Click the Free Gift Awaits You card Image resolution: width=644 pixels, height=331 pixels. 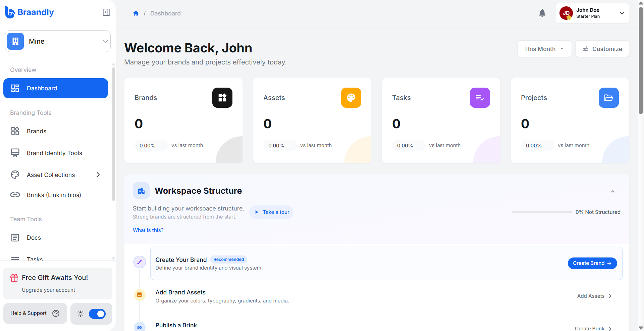tap(58, 283)
